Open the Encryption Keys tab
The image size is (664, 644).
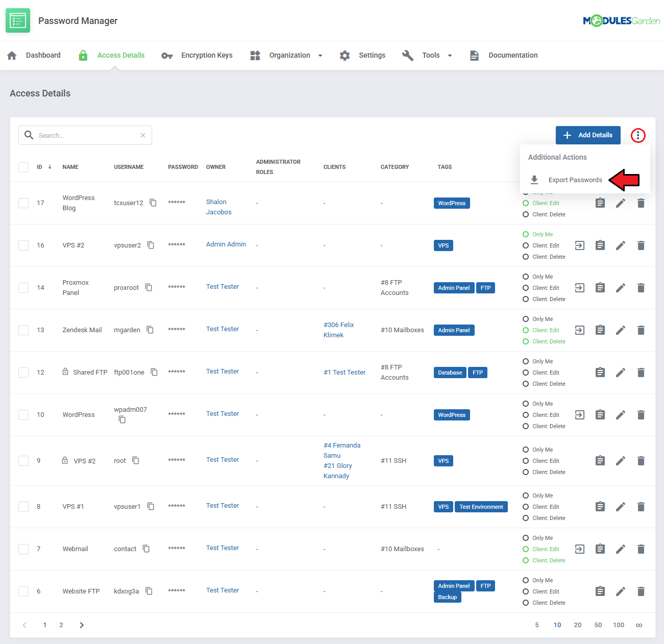[x=206, y=55]
